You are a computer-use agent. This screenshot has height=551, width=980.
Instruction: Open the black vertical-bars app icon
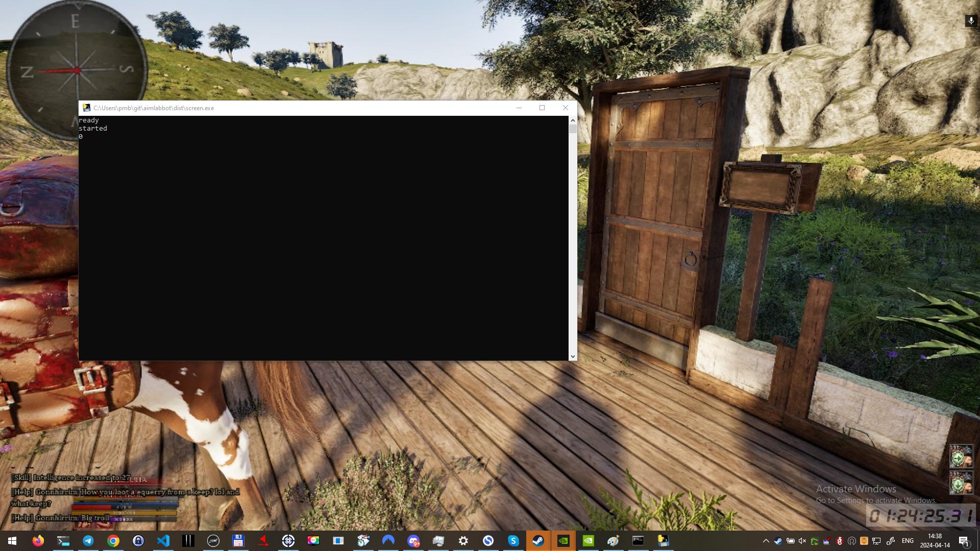pos(188,541)
